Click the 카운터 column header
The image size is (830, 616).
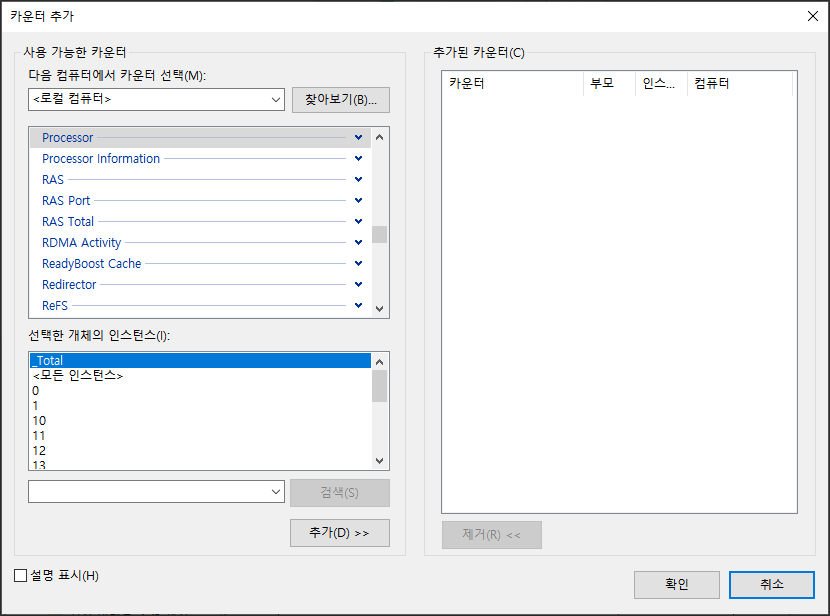(512, 83)
